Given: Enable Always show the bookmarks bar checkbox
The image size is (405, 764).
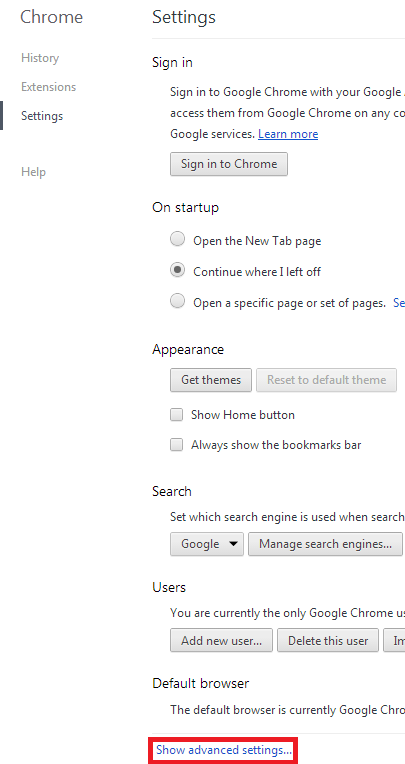Looking at the screenshot, I should tap(176, 445).
